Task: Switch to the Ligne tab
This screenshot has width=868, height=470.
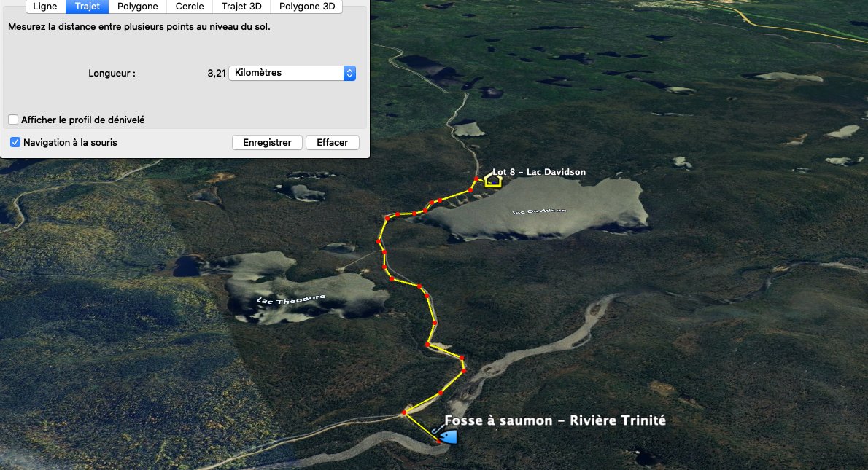Action: click(x=44, y=7)
